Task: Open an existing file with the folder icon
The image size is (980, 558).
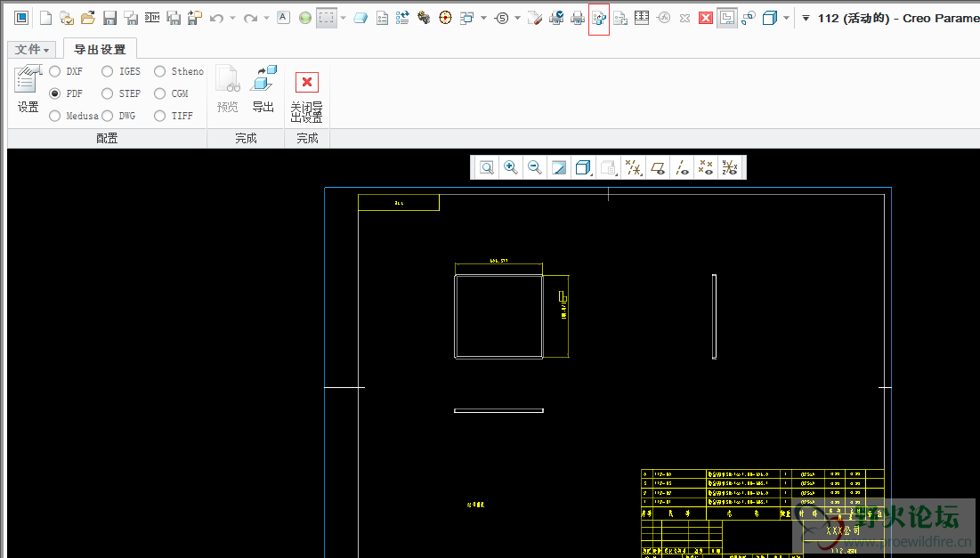Action: point(88,18)
